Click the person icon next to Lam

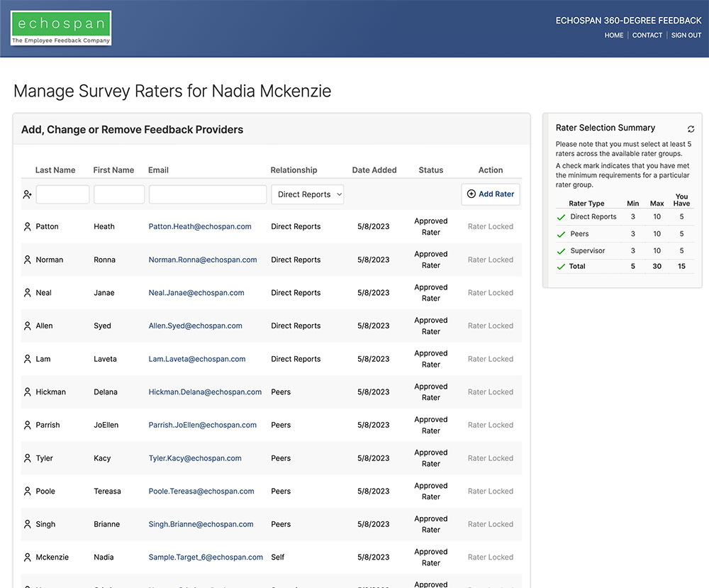[27, 359]
